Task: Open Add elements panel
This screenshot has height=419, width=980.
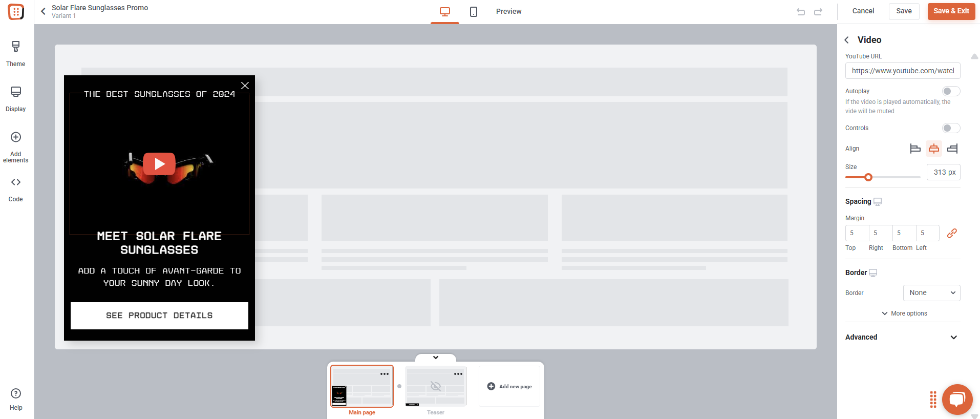Action: pos(16,148)
